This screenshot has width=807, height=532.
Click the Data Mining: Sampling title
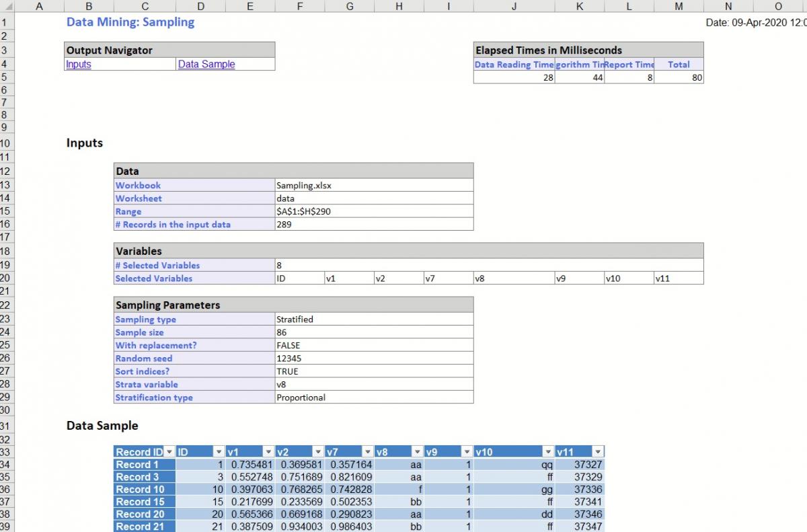pyautogui.click(x=130, y=22)
